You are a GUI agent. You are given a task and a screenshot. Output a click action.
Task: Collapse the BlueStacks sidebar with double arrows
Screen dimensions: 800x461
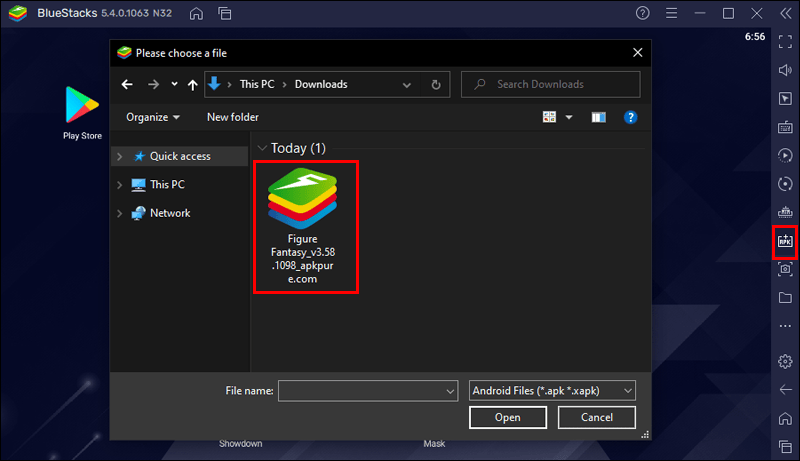tap(786, 13)
